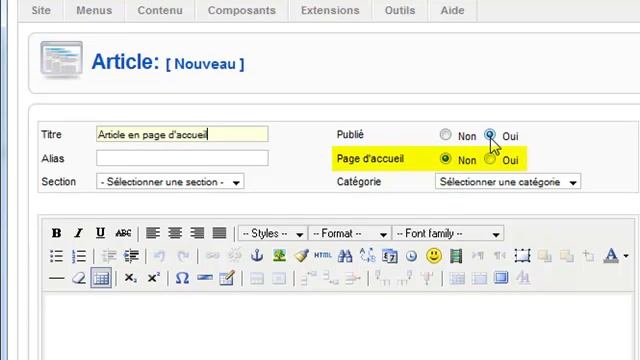Open the Extensions menu
Viewport: 640px width, 360px height.
point(330,10)
